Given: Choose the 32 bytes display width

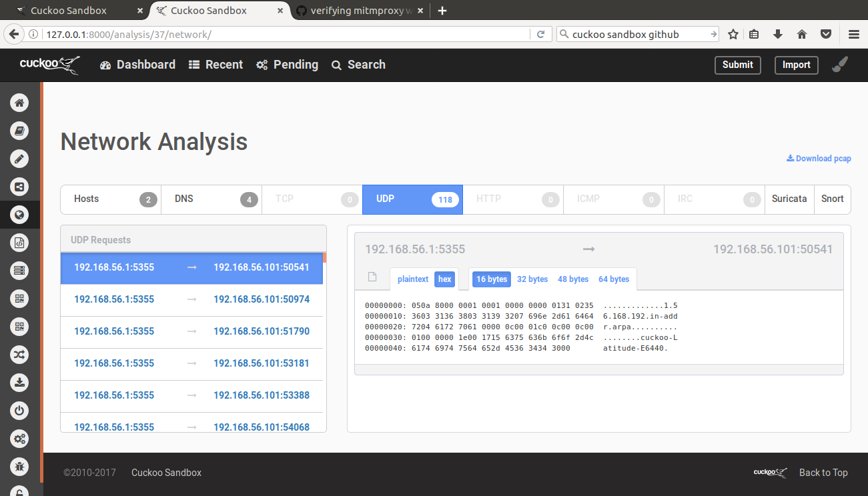Looking at the screenshot, I should (x=532, y=279).
